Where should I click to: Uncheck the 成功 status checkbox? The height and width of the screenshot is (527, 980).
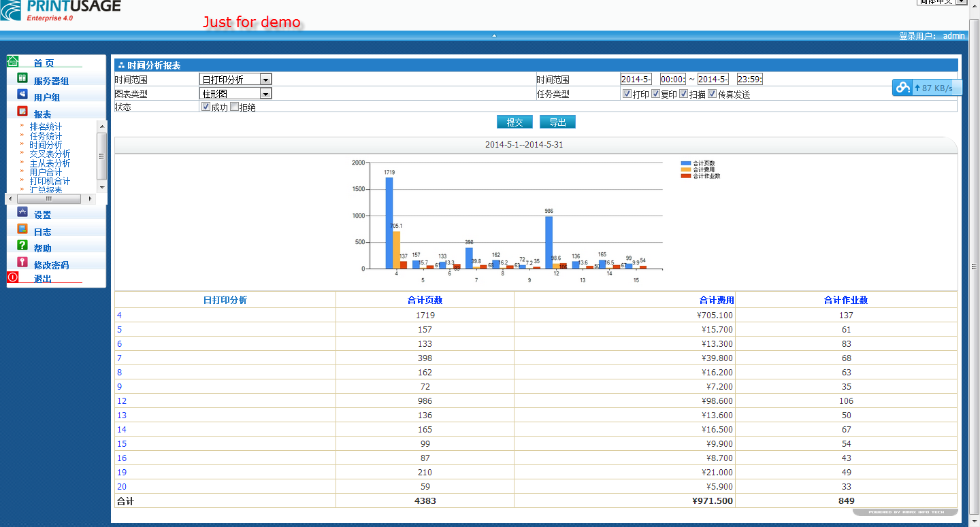point(206,107)
